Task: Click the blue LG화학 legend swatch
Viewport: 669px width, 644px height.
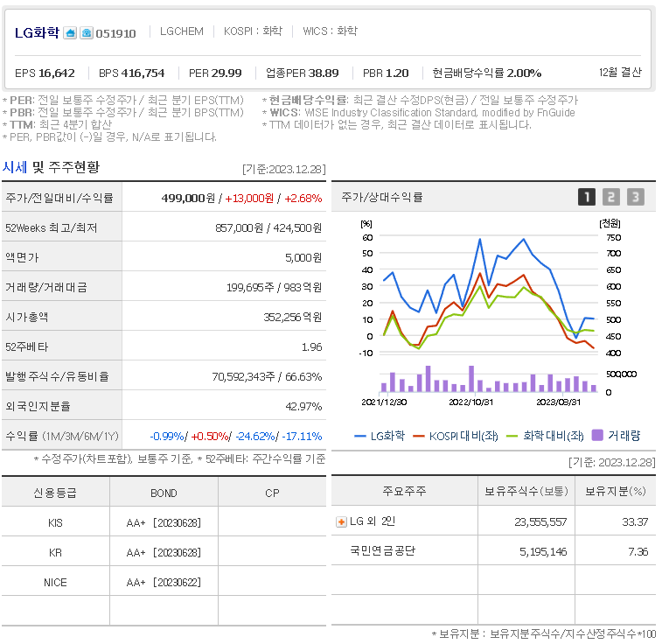Action: coord(360,436)
